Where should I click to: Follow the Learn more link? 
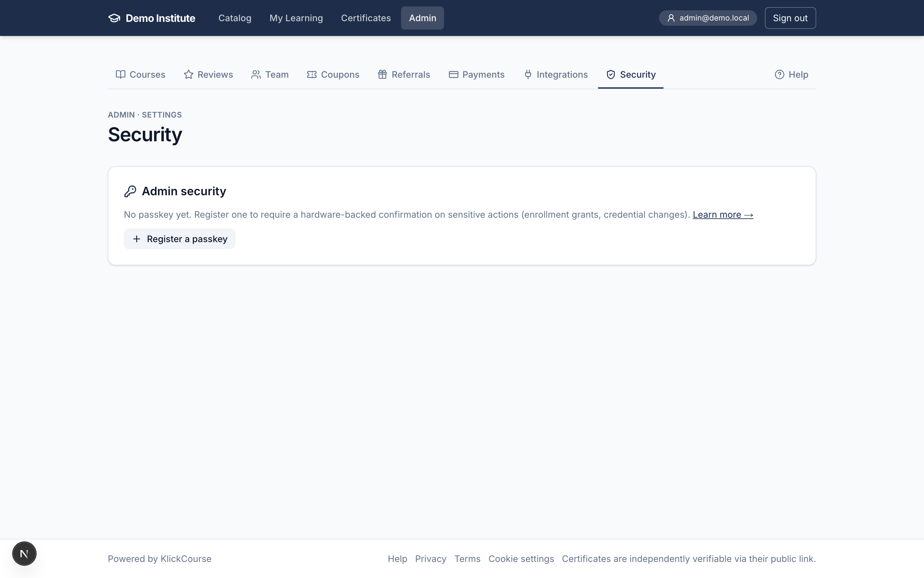723,215
